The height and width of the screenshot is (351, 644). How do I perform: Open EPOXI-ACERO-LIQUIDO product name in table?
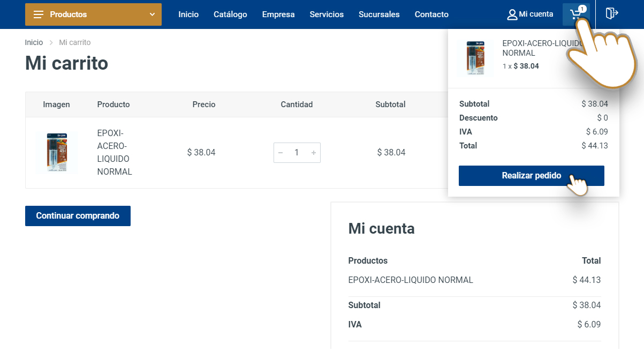click(x=115, y=153)
